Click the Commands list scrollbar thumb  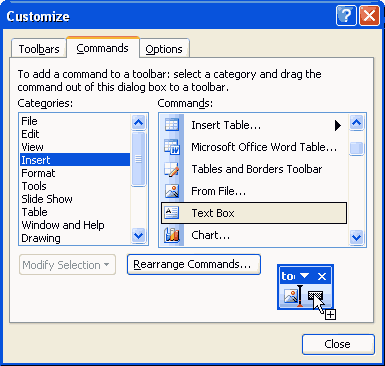click(356, 148)
